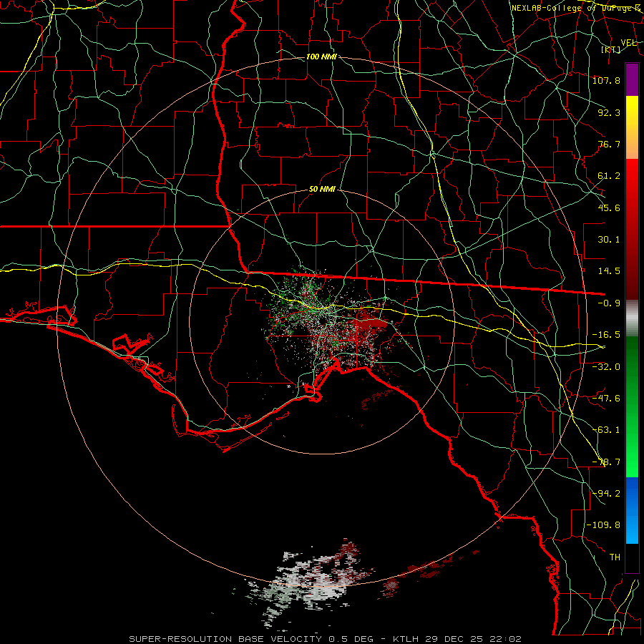This screenshot has height=644, width=644.
Task: Click the NEXLAB-College of DuPage watermark text
Action: point(576,8)
